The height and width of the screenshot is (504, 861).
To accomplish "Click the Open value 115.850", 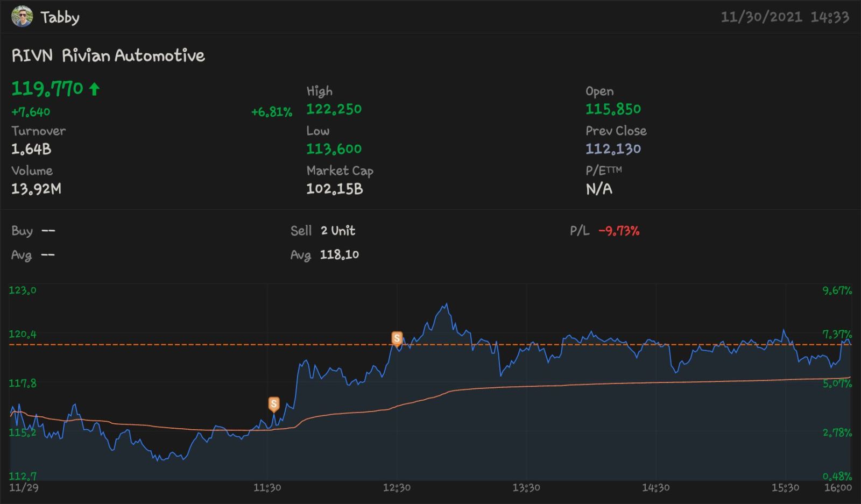I will coord(613,109).
